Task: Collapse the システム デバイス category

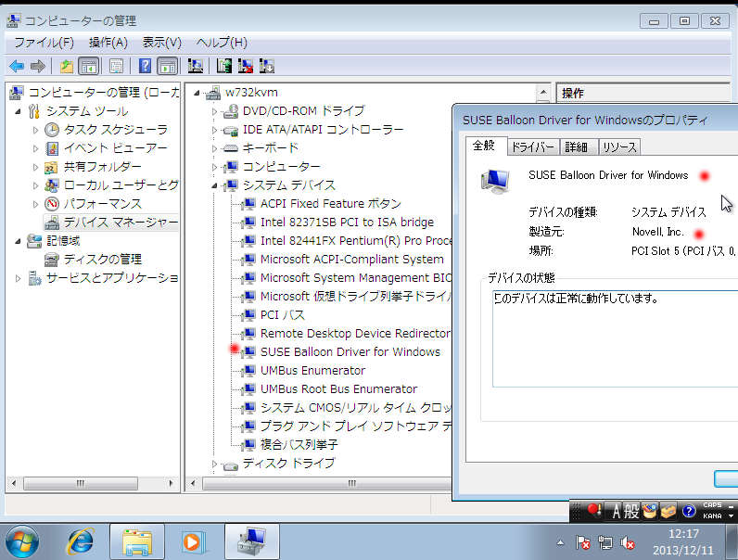Action: pos(214,185)
